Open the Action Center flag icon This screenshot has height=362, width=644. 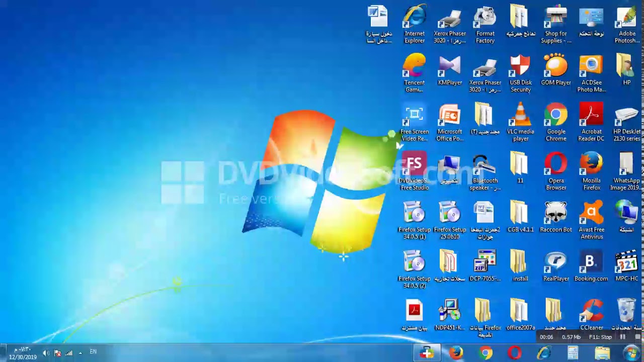[57, 353]
